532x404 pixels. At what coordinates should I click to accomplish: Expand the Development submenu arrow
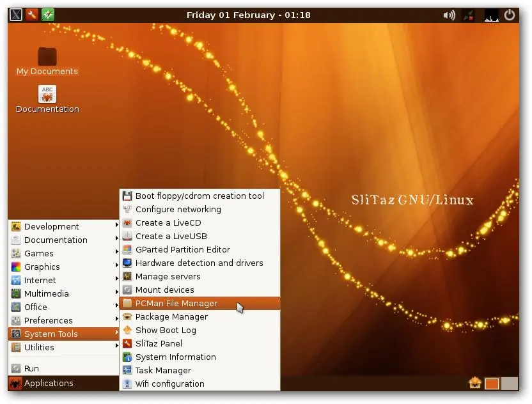[116, 224]
